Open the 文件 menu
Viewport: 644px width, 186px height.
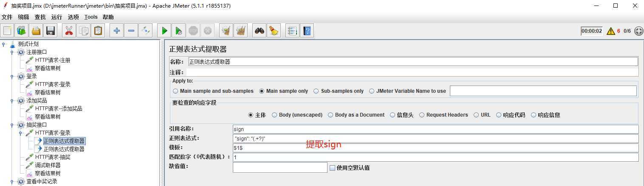tap(7, 17)
